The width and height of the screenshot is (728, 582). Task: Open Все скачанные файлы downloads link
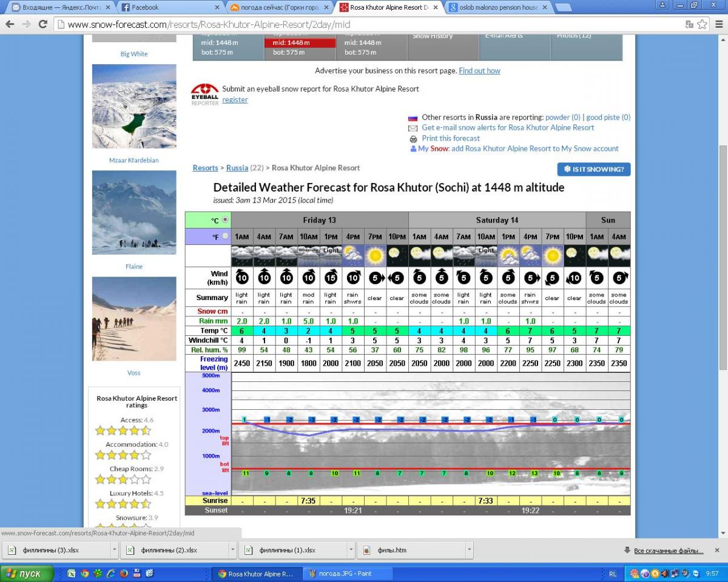(668, 551)
